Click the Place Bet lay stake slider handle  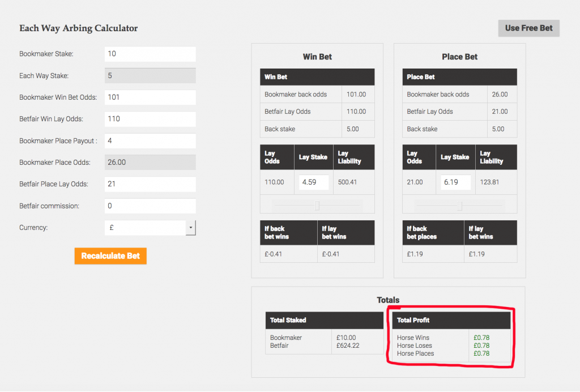click(459, 206)
